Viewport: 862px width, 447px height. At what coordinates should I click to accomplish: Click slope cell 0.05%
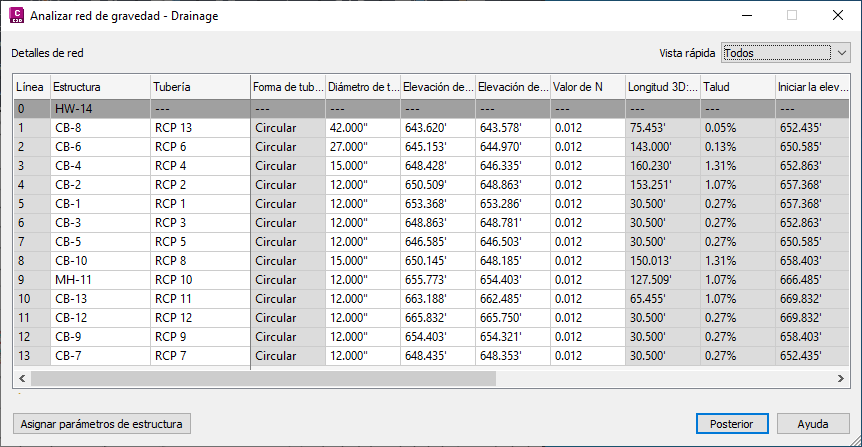(738, 128)
